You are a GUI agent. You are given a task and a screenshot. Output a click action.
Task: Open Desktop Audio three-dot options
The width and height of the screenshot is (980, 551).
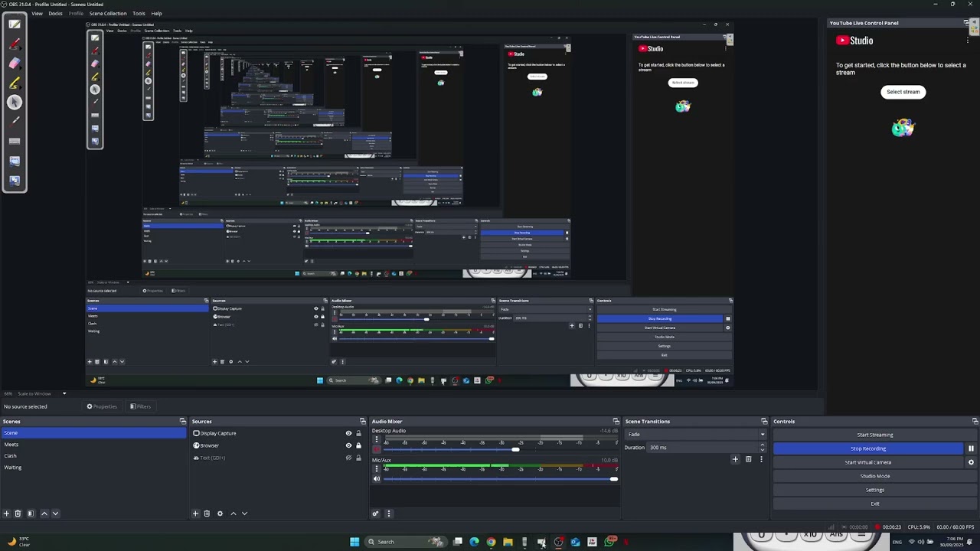(x=376, y=441)
